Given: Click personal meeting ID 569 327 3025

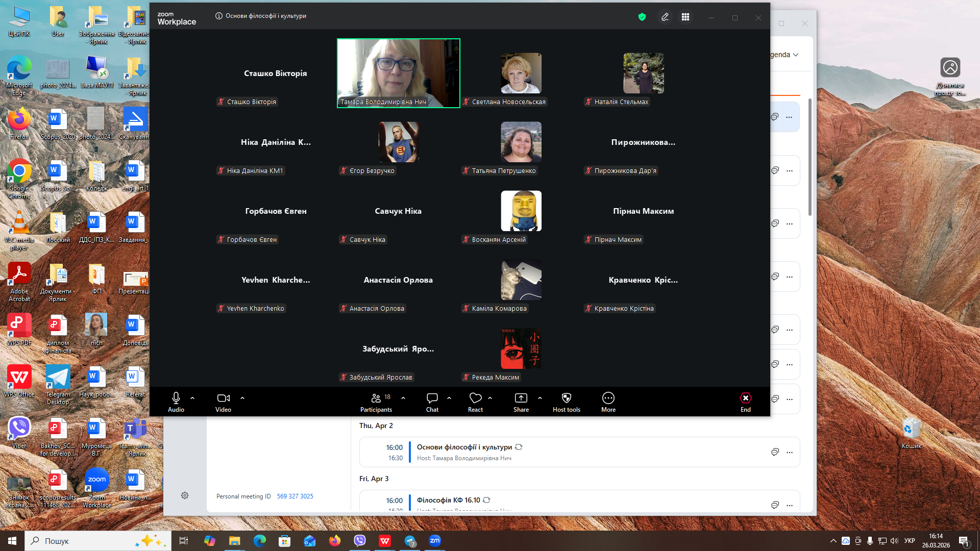Looking at the screenshot, I should [295, 496].
